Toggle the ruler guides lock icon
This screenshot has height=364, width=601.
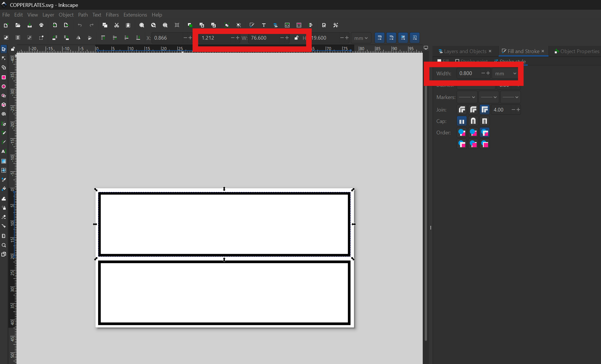click(x=13, y=49)
